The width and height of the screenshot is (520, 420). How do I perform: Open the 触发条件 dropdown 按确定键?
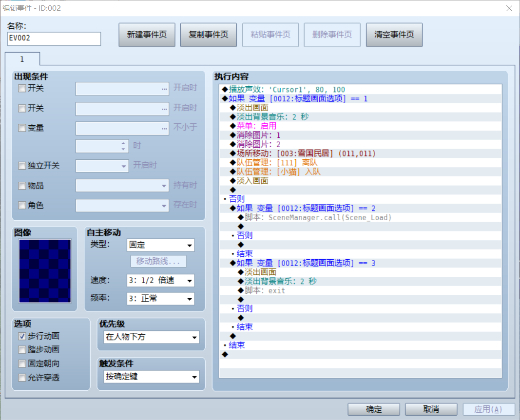(x=152, y=377)
